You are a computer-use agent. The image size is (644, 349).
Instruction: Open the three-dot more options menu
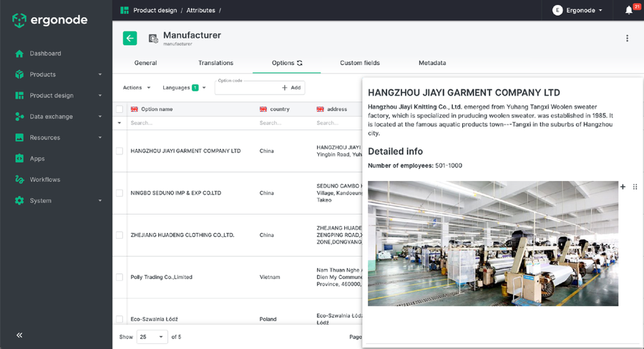(x=627, y=38)
